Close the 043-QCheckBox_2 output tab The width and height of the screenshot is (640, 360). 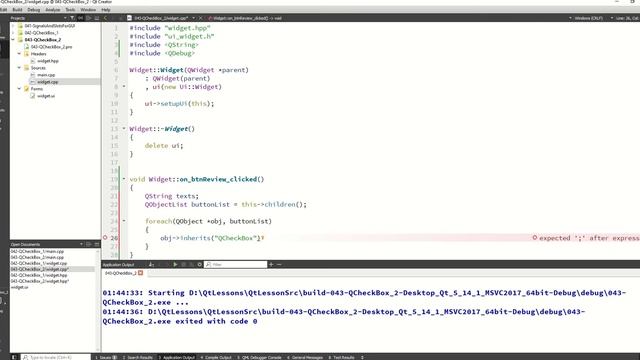tap(140, 273)
